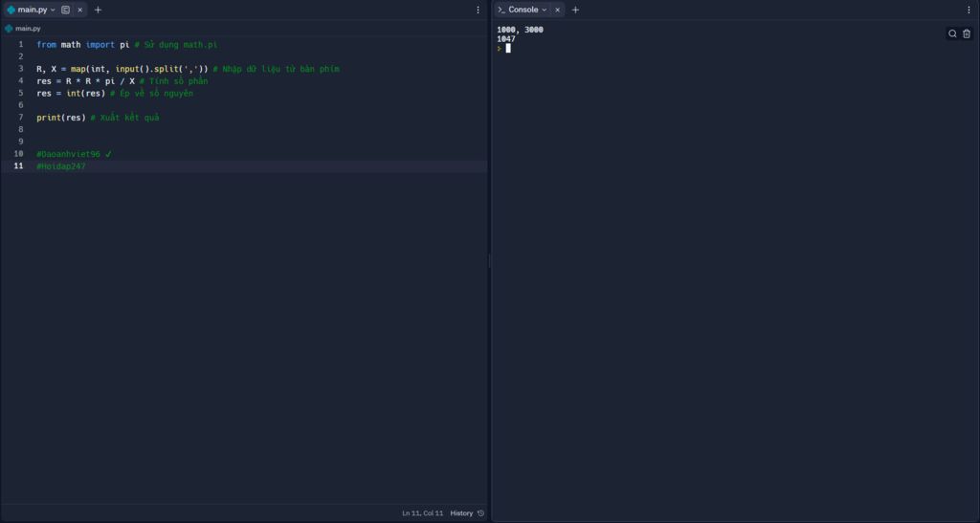Click line number 11 in gutter
Viewport: 980px width, 523px height.
tap(19, 166)
